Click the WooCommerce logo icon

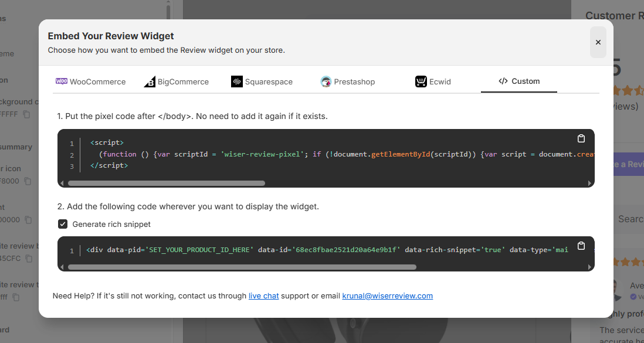pyautogui.click(x=61, y=81)
